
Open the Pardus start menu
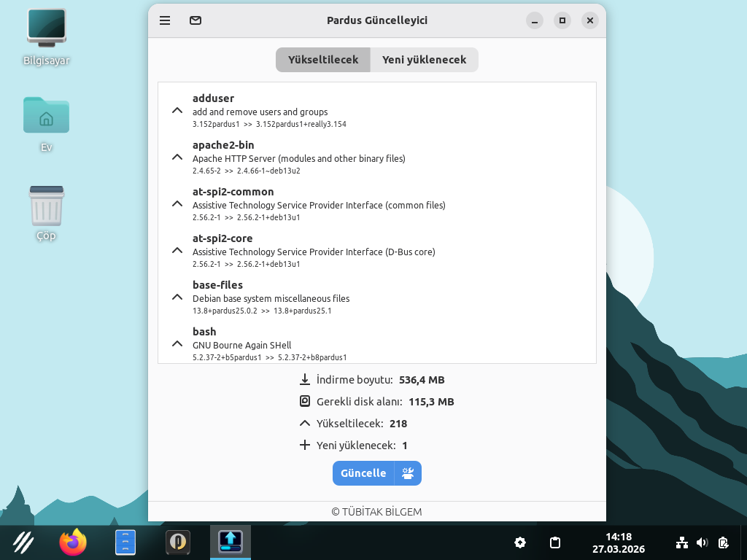(23, 542)
